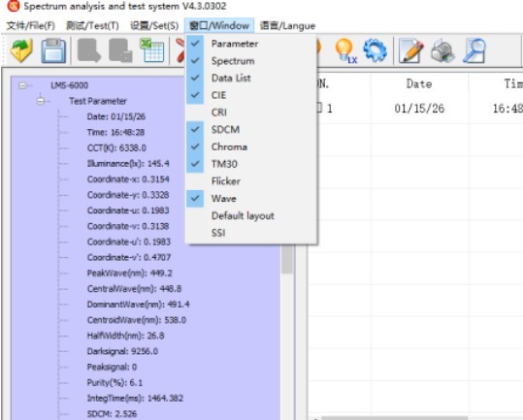
Task: Collapse the LMS-6000 tree node
Action: tap(22, 85)
